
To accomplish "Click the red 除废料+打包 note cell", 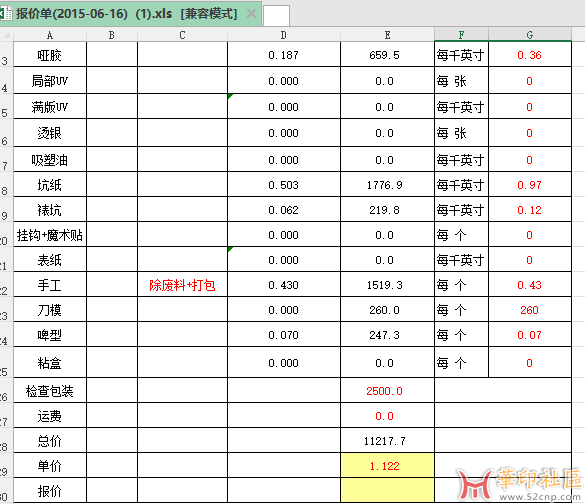I will tap(182, 285).
